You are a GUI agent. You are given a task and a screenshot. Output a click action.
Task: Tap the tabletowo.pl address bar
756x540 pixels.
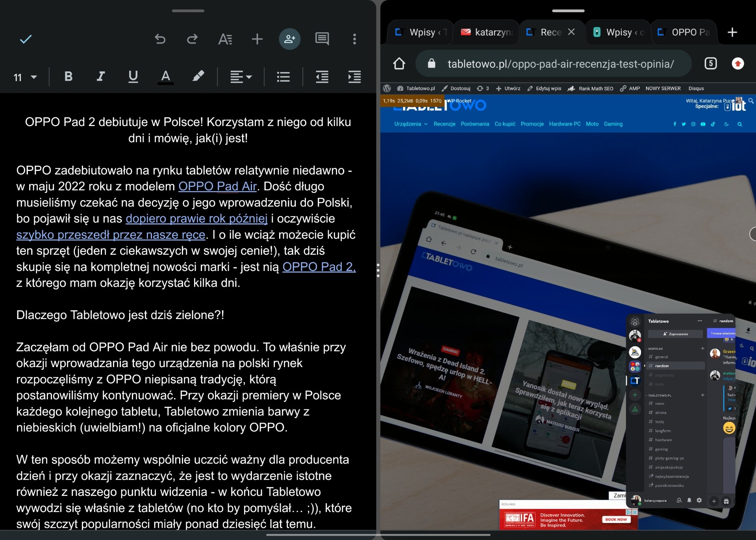553,63
